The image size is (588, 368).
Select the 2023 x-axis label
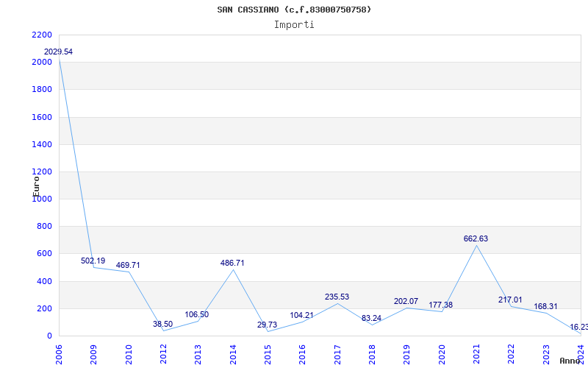pos(545,354)
